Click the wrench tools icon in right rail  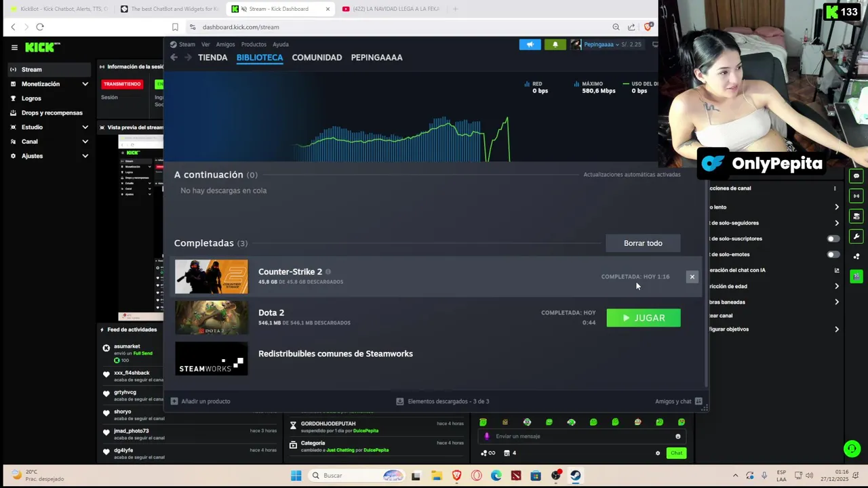point(856,237)
